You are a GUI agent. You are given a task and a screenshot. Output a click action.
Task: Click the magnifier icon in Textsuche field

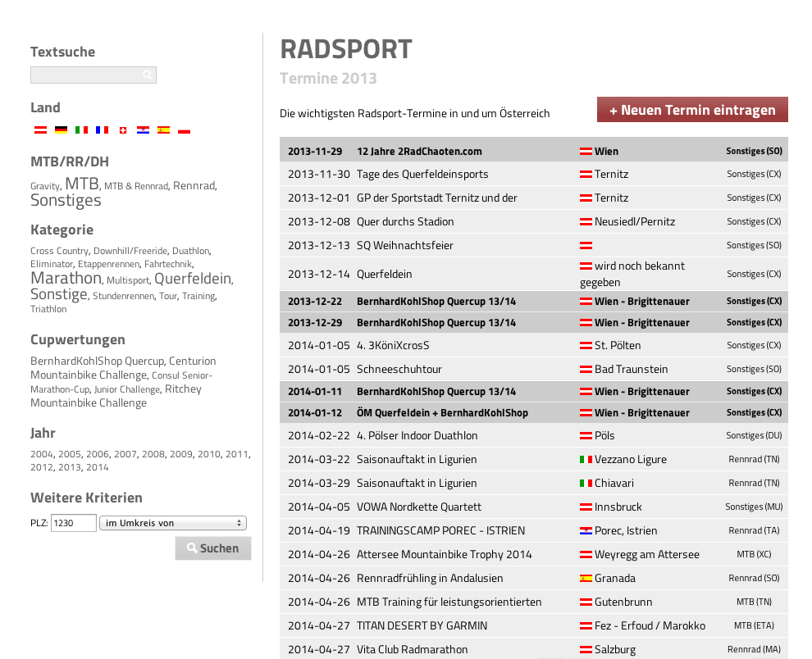coord(147,75)
